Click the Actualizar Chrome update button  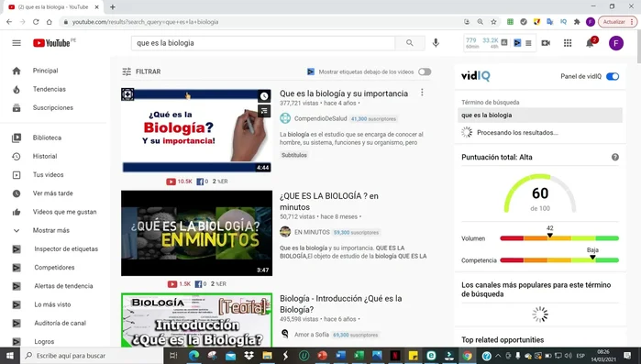tap(613, 22)
